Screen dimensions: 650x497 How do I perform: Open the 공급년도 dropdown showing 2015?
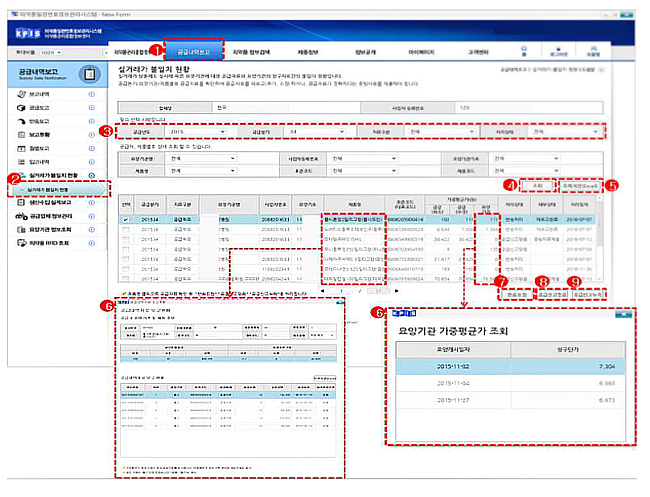pos(198,132)
